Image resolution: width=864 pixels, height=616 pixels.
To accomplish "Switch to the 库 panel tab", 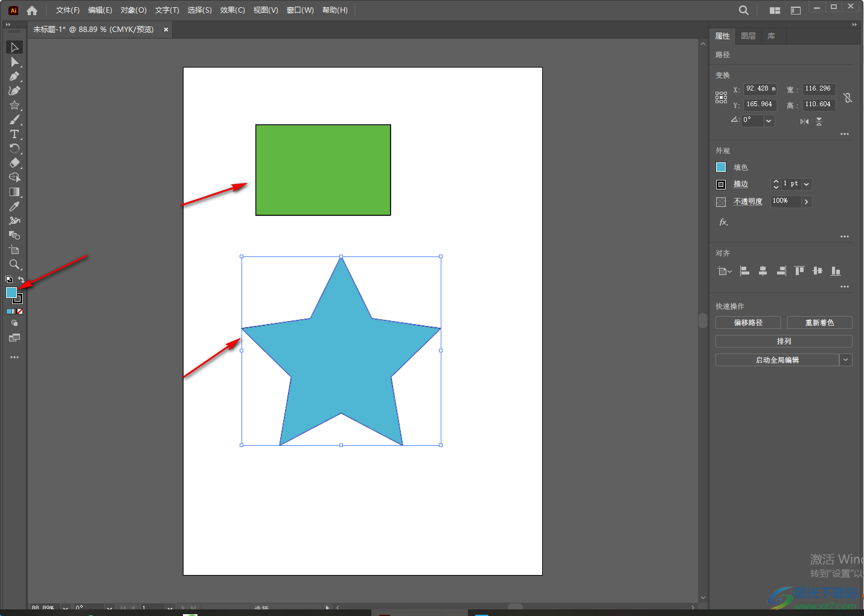I will pyautogui.click(x=772, y=36).
